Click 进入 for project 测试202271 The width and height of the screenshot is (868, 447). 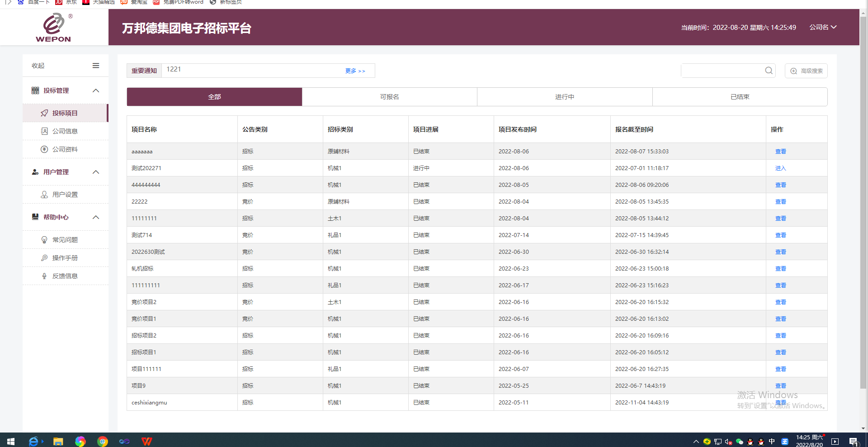(x=780, y=168)
